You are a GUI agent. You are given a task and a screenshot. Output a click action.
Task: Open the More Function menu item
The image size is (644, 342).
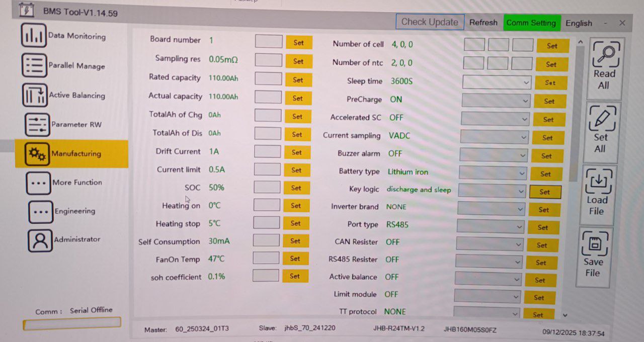[76, 183]
